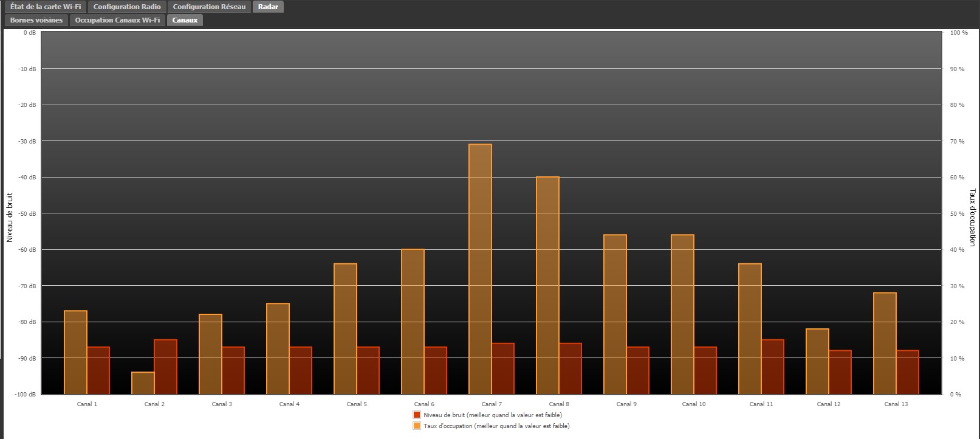The image size is (980, 439).
Task: Click the red noise bar of Canal 8
Action: 571,369
